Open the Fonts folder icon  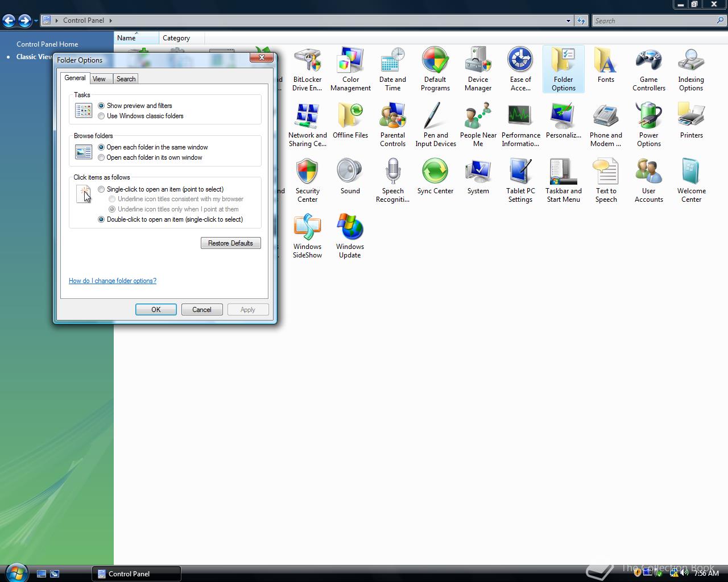(606, 65)
